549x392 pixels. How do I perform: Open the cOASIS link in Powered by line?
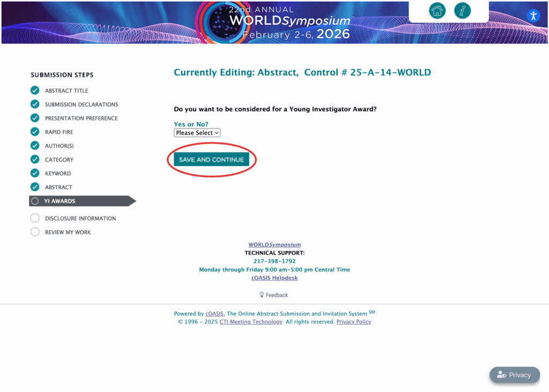(214, 314)
